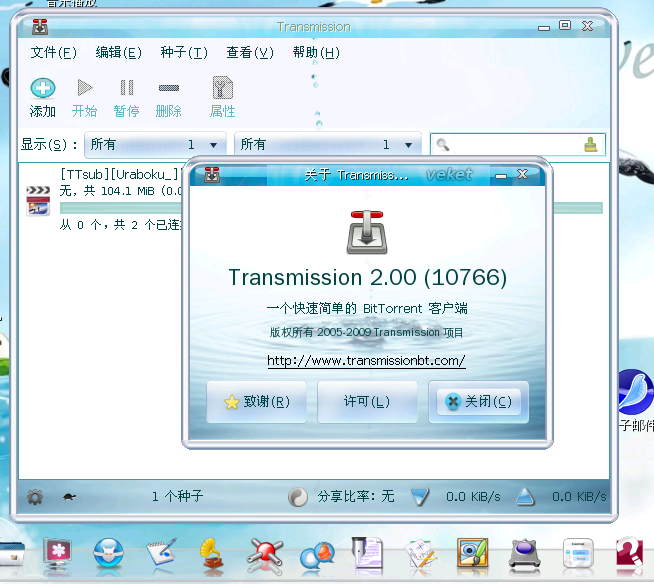Click Transmission icon in About dialog title bar
The height and width of the screenshot is (584, 654).
(212, 174)
